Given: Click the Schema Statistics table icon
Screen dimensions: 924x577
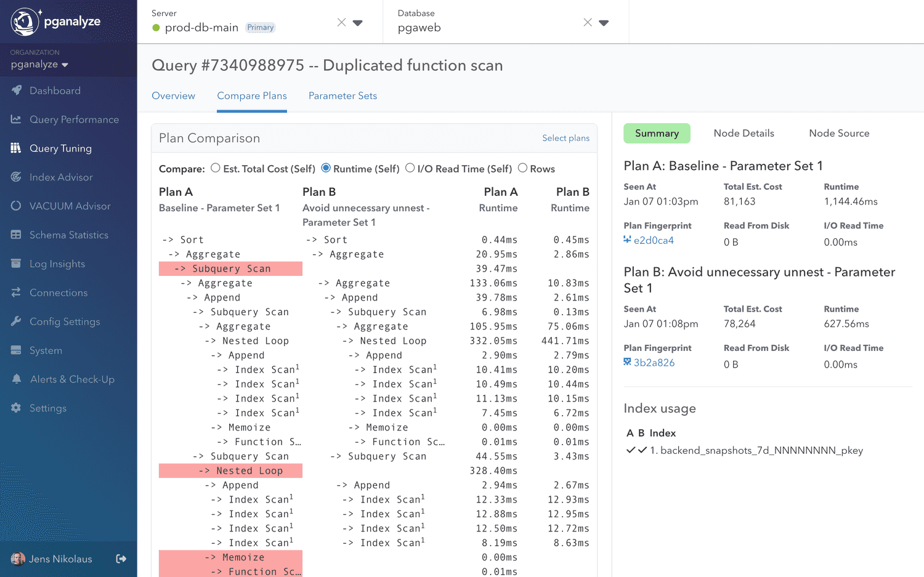Looking at the screenshot, I should (17, 235).
